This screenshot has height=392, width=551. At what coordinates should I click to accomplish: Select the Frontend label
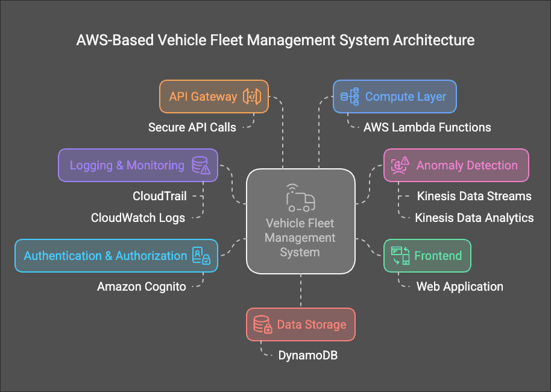coord(438,256)
